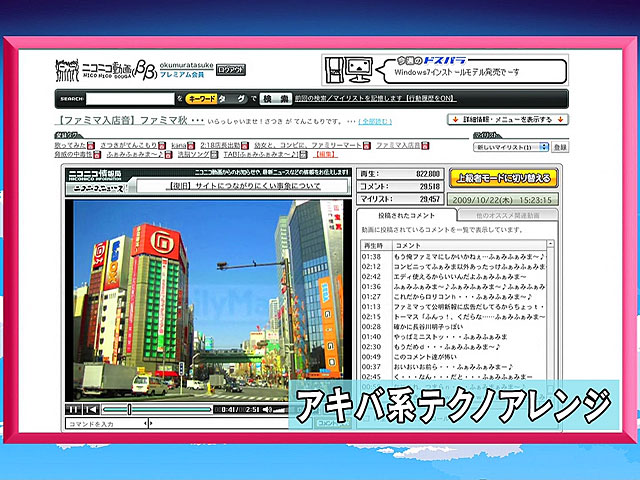Open the 歌ってみた tag link
The height and width of the screenshot is (480, 640).
pos(70,145)
